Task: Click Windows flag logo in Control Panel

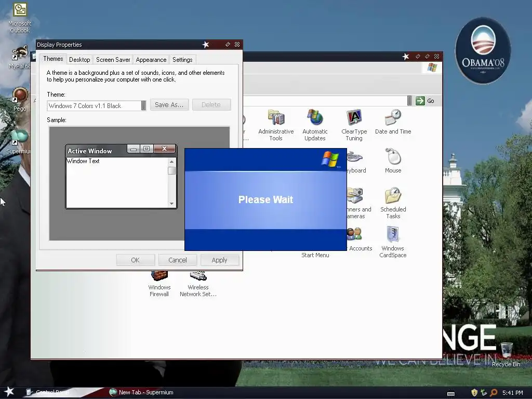Action: [x=432, y=68]
